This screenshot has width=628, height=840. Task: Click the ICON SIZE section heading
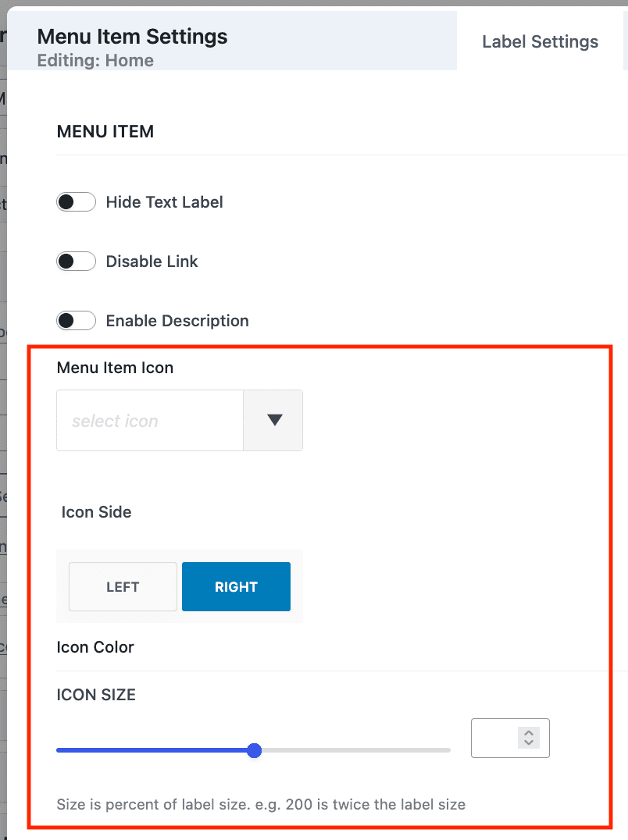pos(96,694)
